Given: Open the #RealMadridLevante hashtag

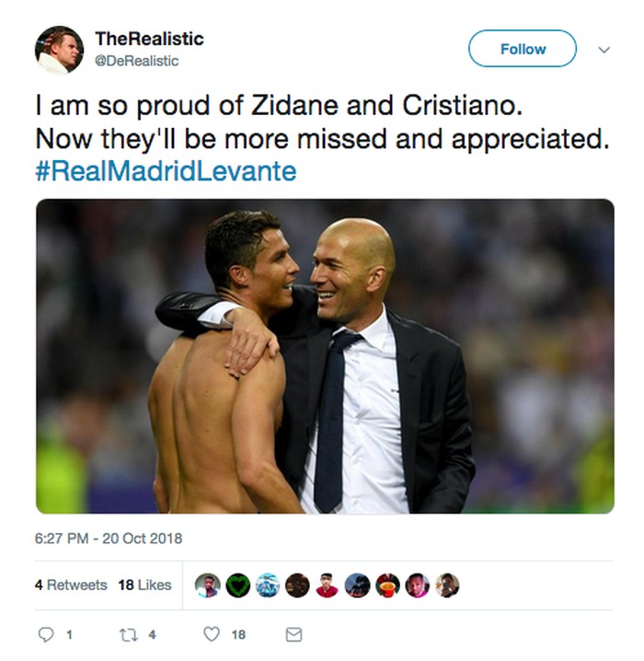Looking at the screenshot, I should [x=166, y=172].
